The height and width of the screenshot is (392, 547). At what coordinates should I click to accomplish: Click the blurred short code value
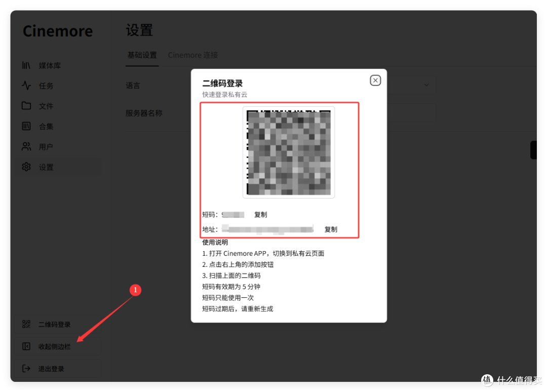click(x=233, y=214)
